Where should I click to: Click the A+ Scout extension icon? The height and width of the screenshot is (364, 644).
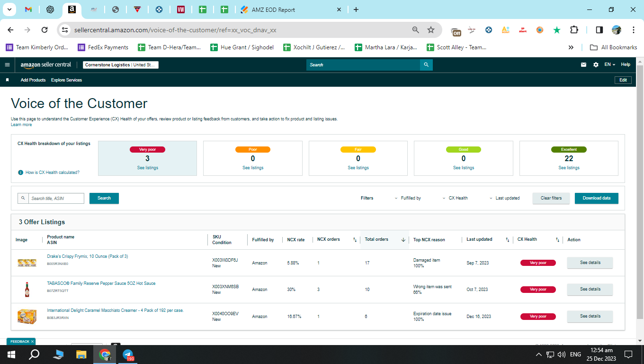[x=506, y=30]
